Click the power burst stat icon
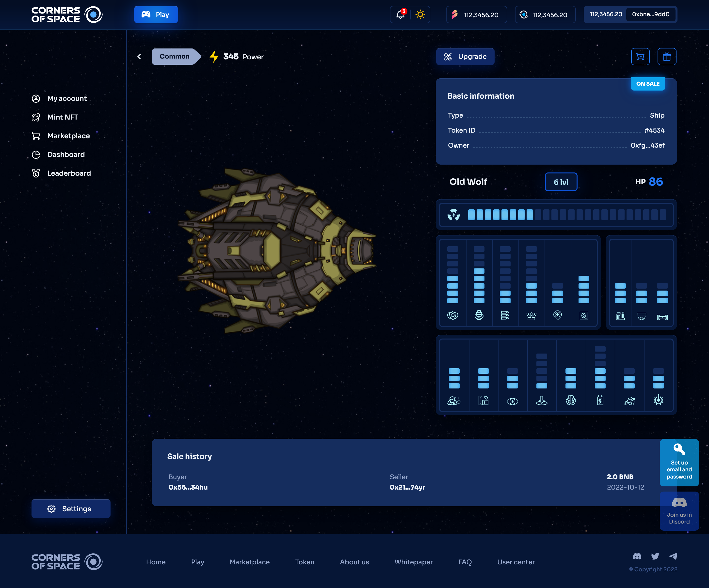 (658, 400)
